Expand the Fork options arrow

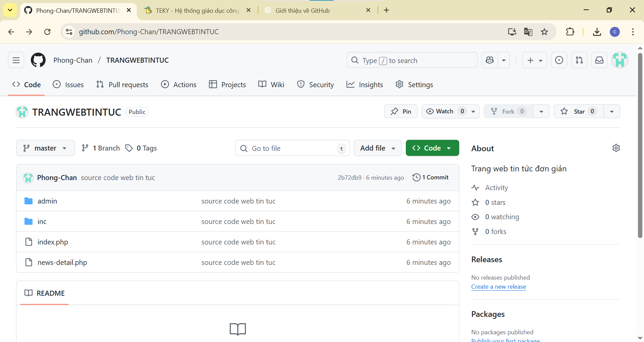point(541,111)
